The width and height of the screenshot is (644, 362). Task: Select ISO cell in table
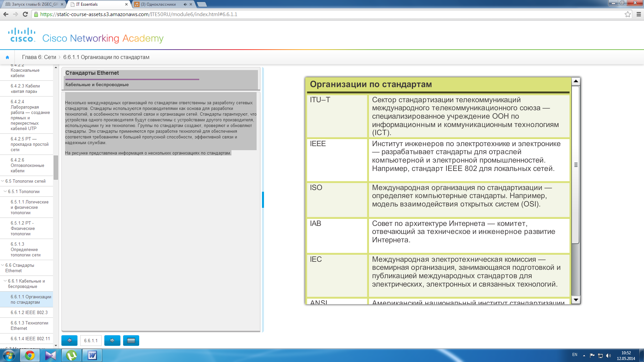click(337, 200)
